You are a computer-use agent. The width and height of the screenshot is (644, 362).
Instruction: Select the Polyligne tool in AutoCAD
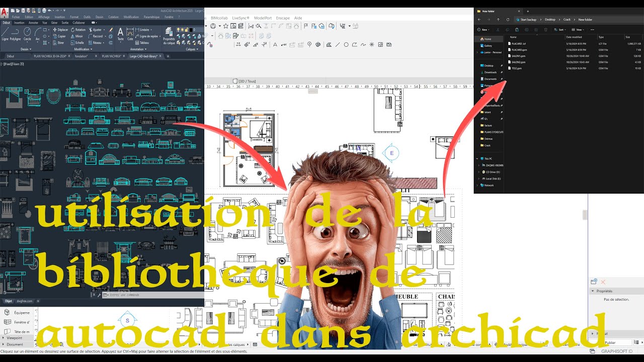[x=15, y=34]
